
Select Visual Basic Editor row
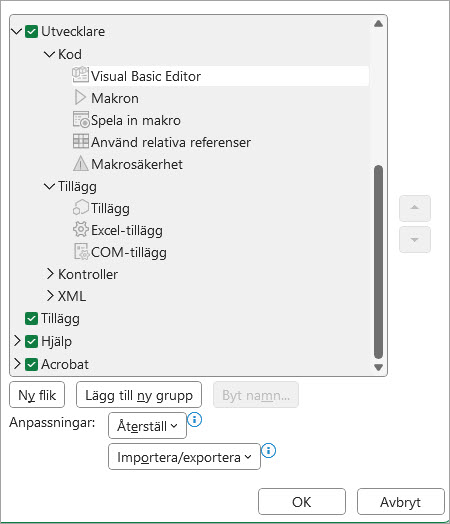click(x=220, y=76)
